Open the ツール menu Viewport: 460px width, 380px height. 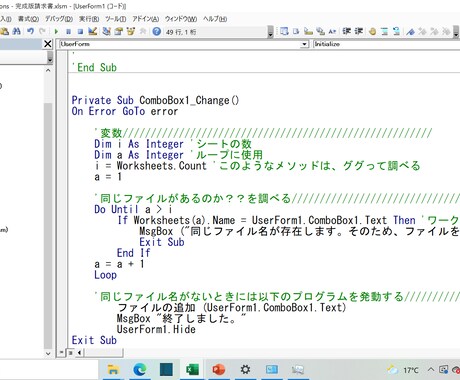[115, 19]
